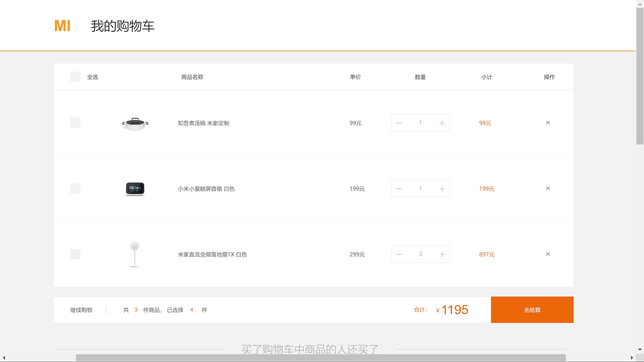
Task: Click the 299元 unit price
Action: click(357, 254)
